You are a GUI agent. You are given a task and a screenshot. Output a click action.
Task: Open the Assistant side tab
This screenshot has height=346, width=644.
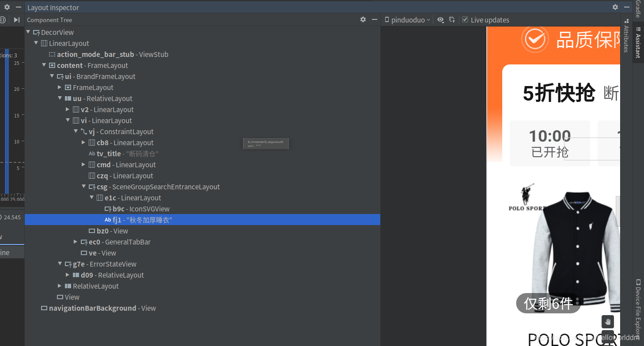[638, 42]
